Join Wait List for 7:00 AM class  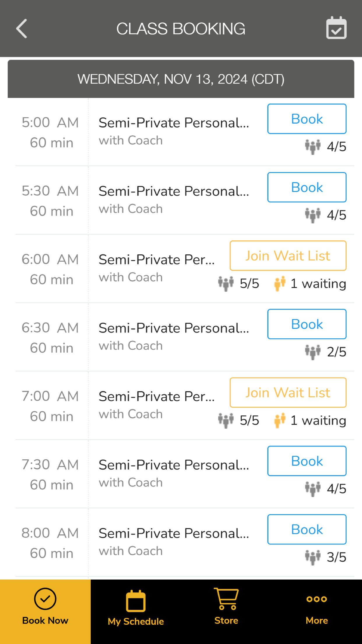pos(288,393)
